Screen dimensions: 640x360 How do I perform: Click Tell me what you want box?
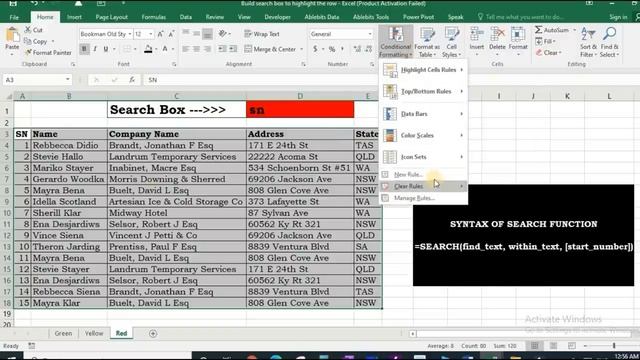pyautogui.click(x=520, y=17)
